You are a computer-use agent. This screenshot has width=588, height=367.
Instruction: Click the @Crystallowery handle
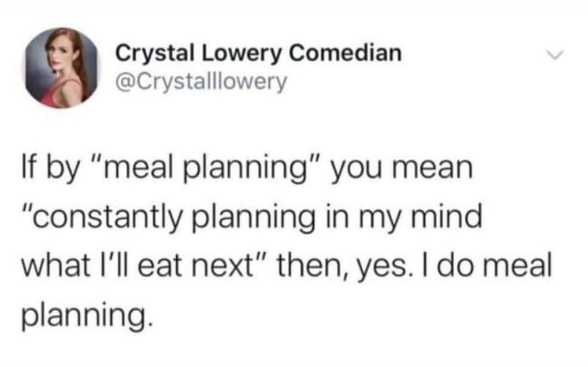click(201, 82)
